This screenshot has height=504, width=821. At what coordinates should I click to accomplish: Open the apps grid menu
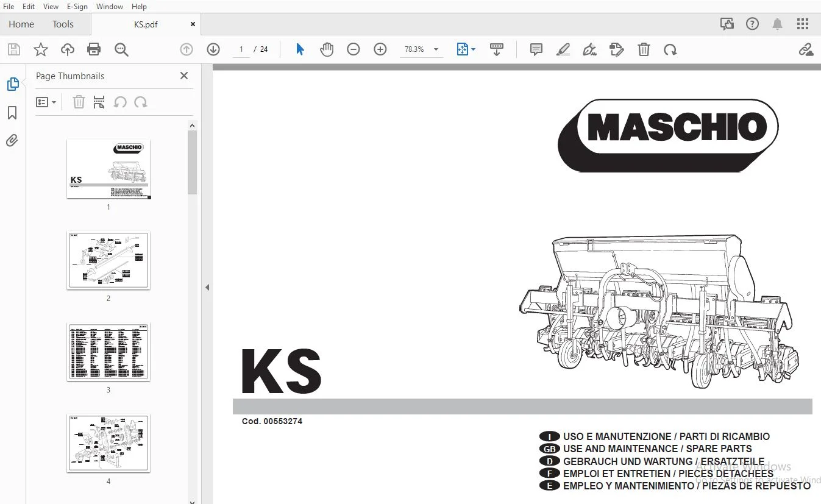(803, 24)
